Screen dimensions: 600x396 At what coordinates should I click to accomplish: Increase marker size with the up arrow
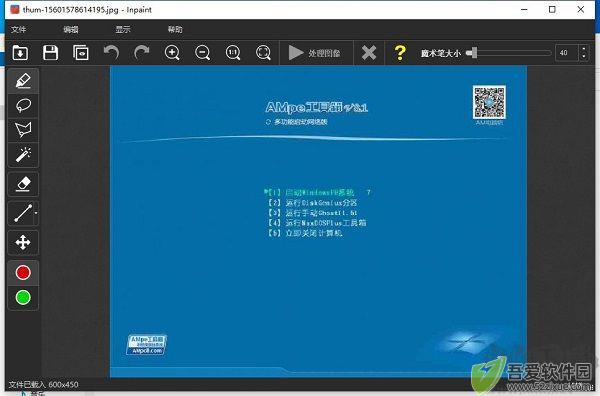coord(584,49)
